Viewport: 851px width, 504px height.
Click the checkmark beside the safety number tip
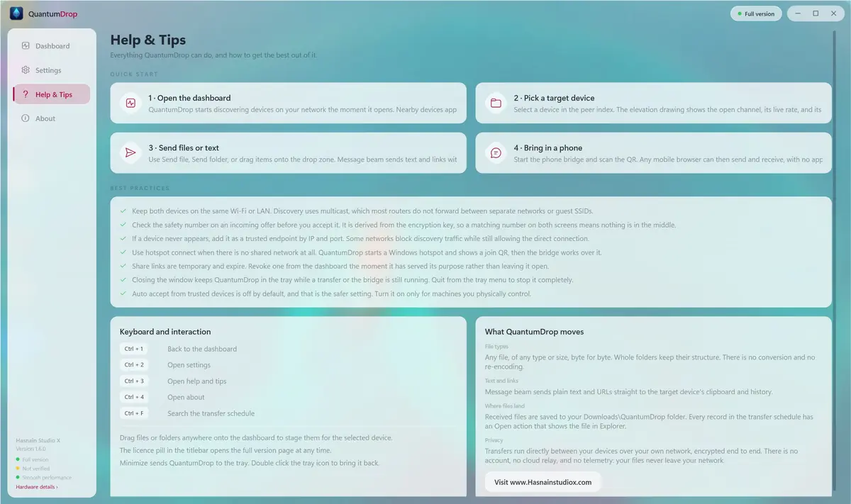tap(123, 225)
